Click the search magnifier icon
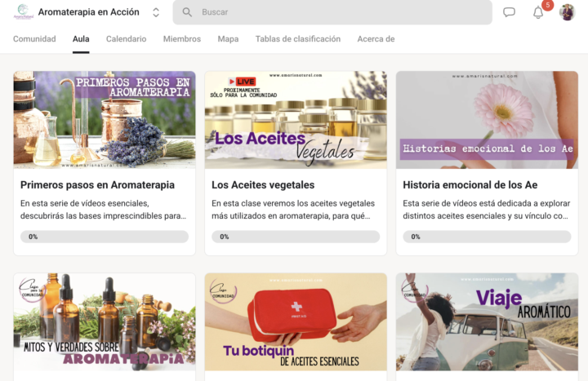 click(x=187, y=12)
